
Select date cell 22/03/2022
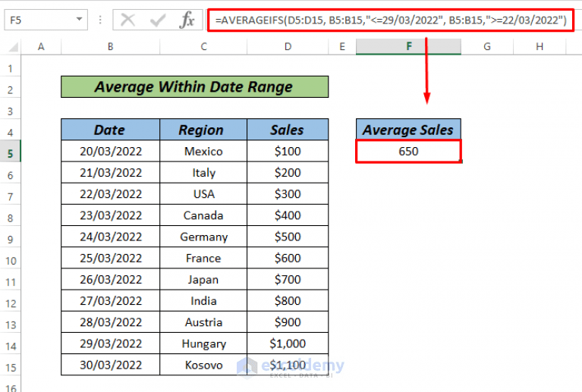pos(110,194)
